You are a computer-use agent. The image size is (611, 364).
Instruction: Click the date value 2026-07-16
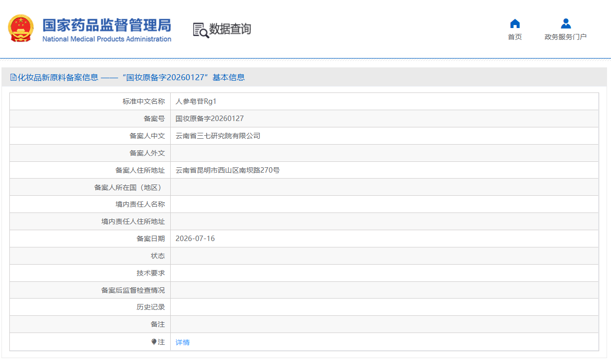pyautogui.click(x=195, y=239)
